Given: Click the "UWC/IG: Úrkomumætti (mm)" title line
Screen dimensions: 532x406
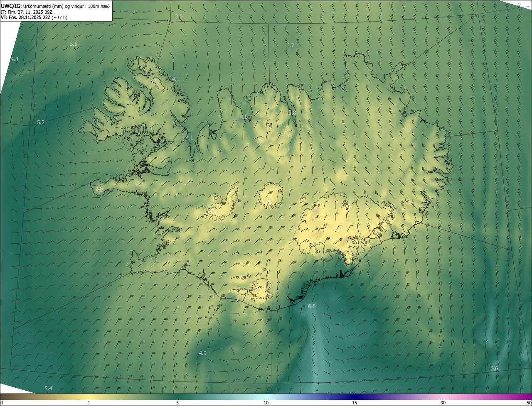Looking at the screenshot, I should pos(55,5).
